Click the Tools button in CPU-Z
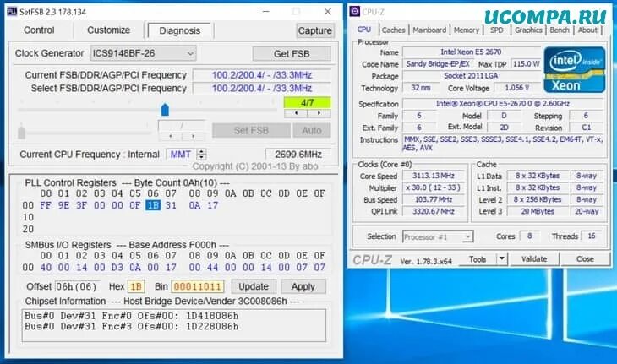Screen dimensions: 617x364 click(478, 259)
